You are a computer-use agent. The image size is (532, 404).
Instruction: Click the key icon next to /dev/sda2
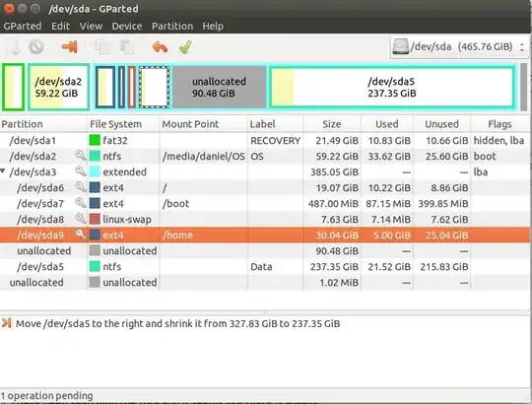(x=81, y=156)
